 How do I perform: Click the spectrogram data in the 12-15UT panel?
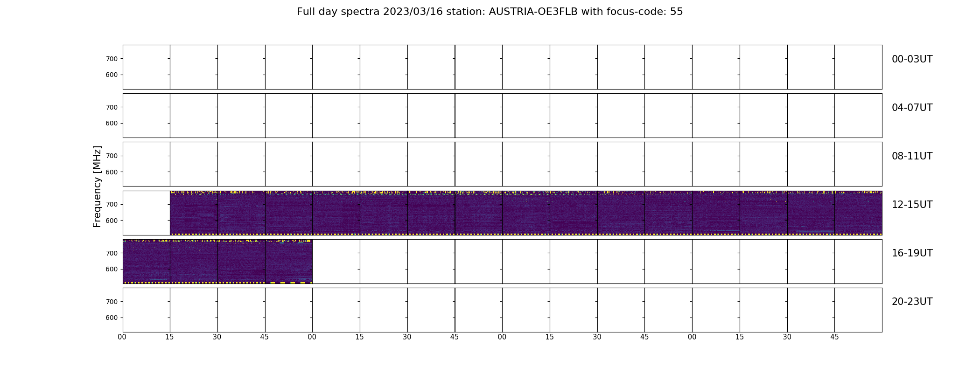[526, 213]
